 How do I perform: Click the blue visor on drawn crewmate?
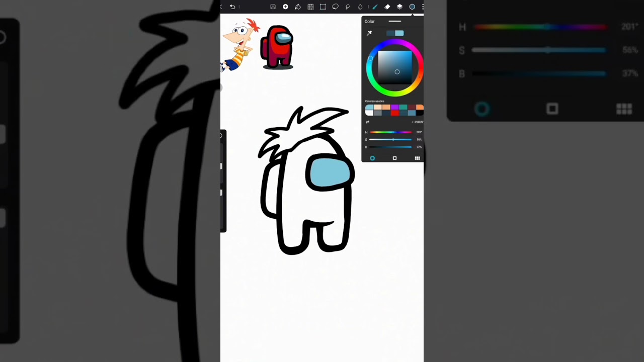[x=330, y=173]
